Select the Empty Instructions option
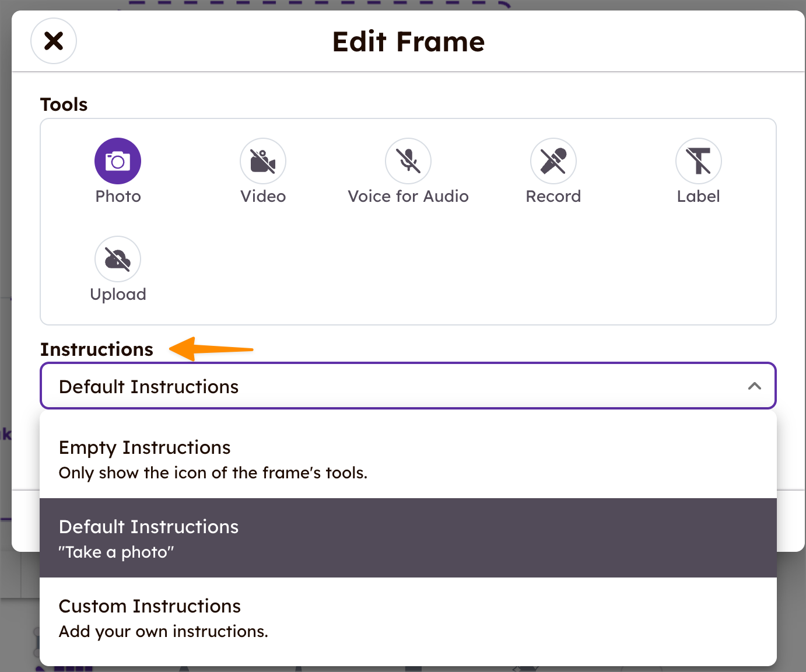The image size is (806, 672). (x=408, y=459)
